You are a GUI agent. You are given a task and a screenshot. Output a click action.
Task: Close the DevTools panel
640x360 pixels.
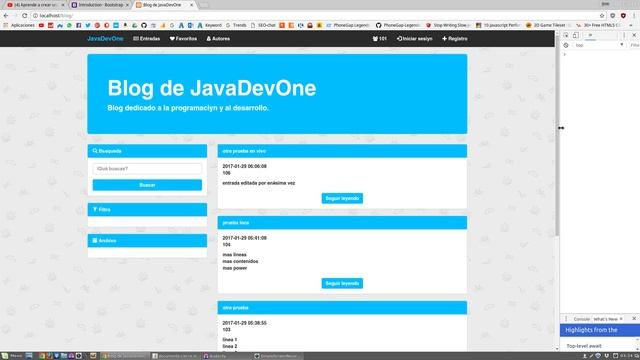coord(634,36)
